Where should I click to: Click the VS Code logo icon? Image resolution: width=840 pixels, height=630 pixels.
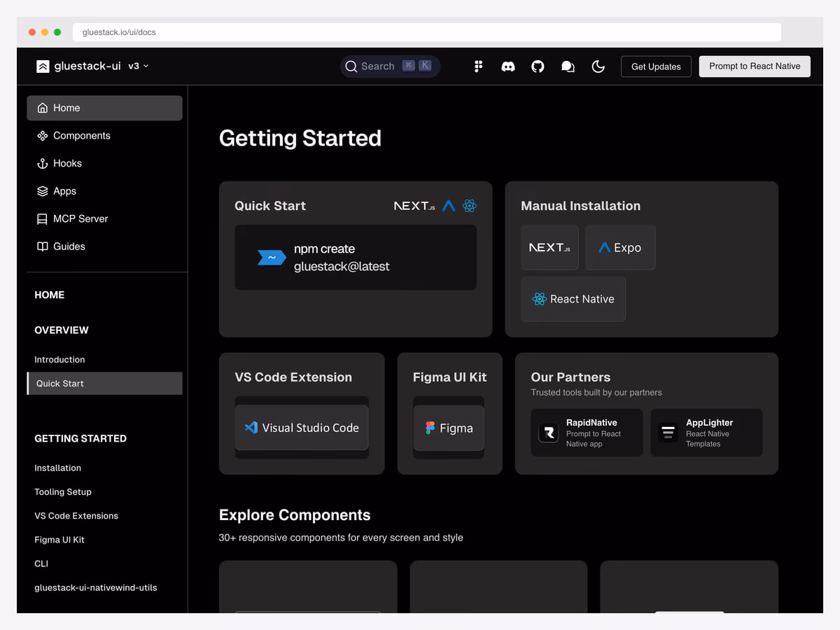251,427
